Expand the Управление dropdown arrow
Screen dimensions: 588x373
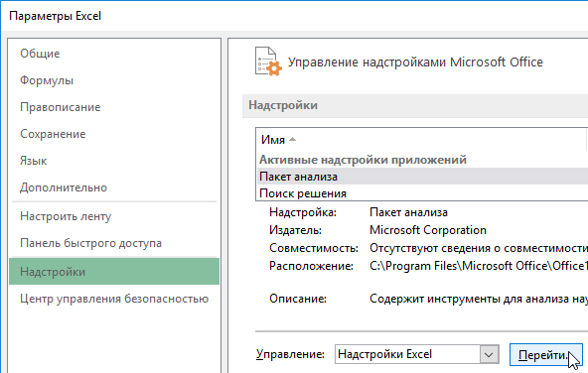coord(489,354)
